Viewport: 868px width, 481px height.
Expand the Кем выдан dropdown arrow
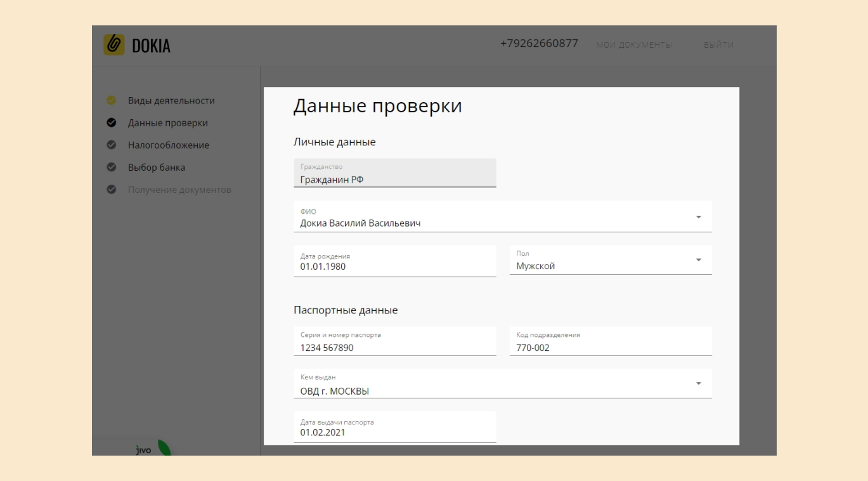click(699, 384)
